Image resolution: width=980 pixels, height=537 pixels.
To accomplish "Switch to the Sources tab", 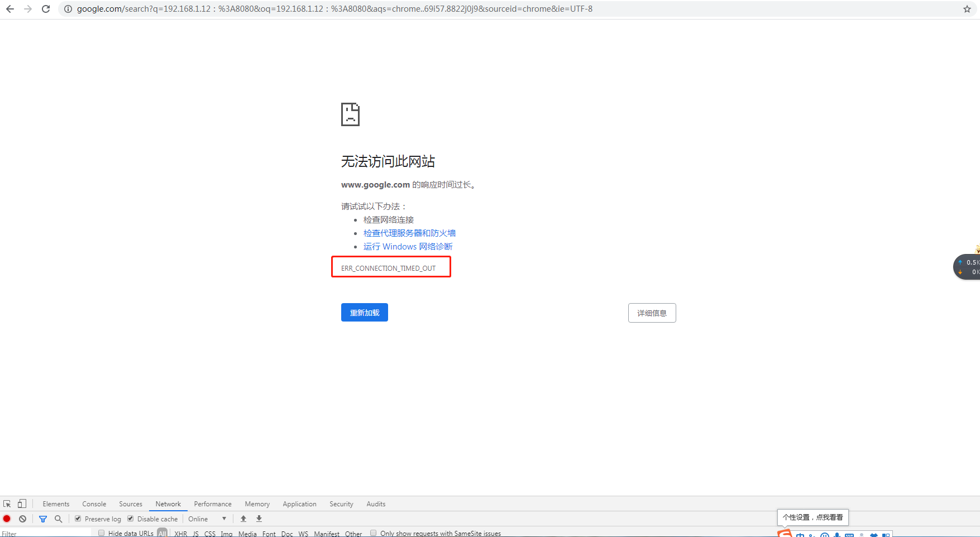I will [131, 504].
